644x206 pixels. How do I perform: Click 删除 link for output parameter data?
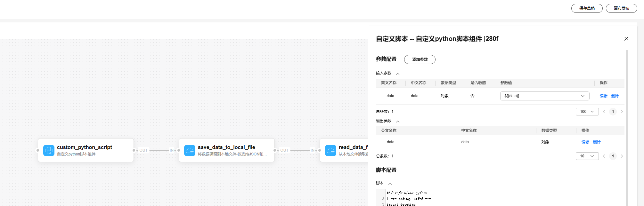[x=597, y=142]
